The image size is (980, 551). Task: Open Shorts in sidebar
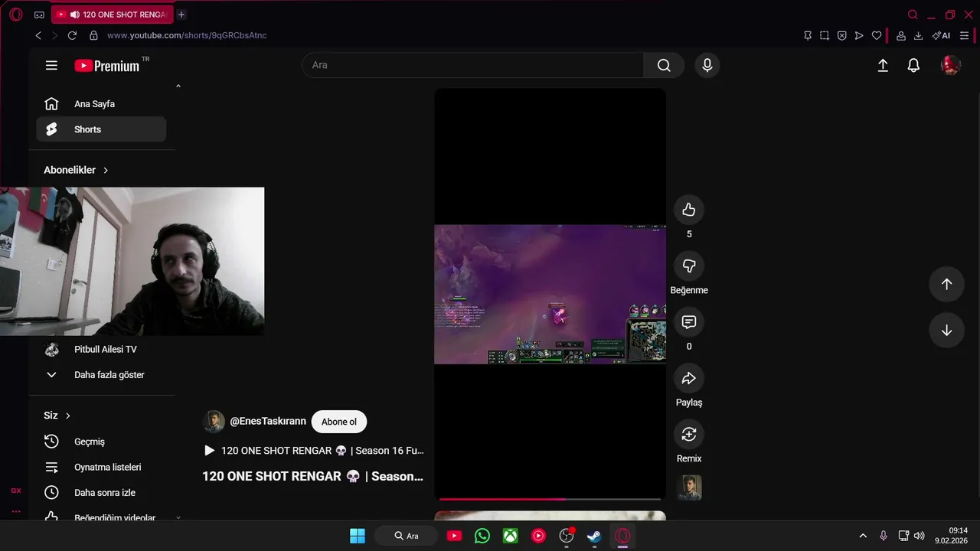101,129
